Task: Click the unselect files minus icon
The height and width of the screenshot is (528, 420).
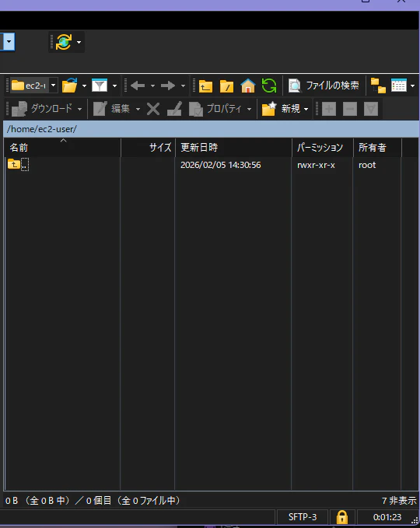Action: coord(350,109)
